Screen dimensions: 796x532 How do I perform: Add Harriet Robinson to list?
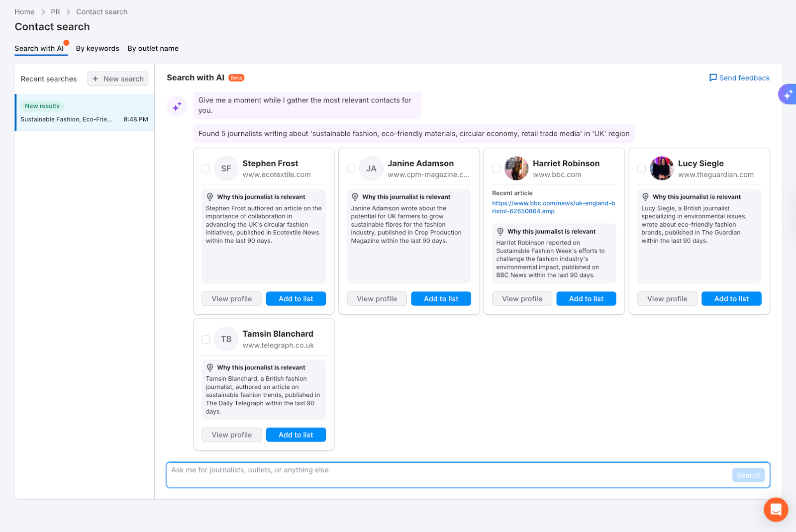pyautogui.click(x=586, y=298)
